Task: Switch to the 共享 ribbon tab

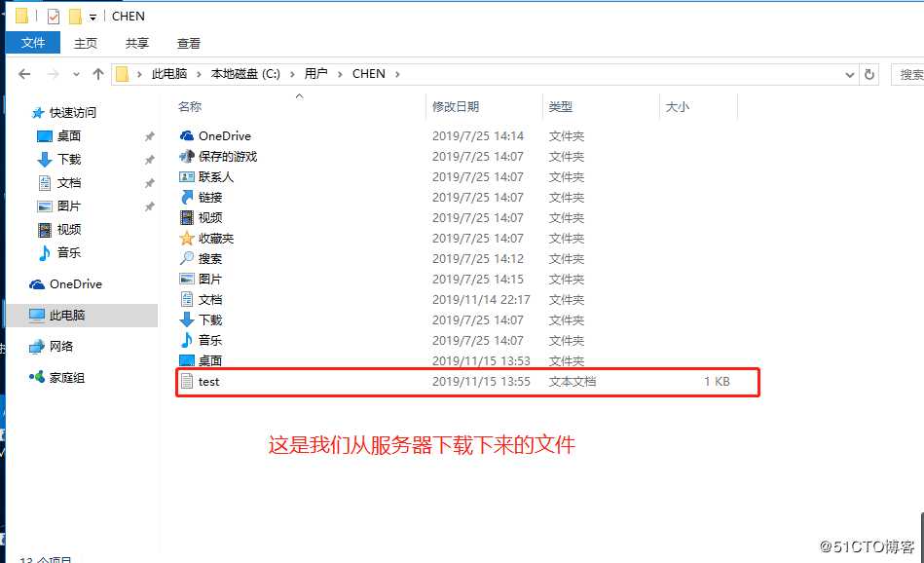Action: click(x=137, y=43)
